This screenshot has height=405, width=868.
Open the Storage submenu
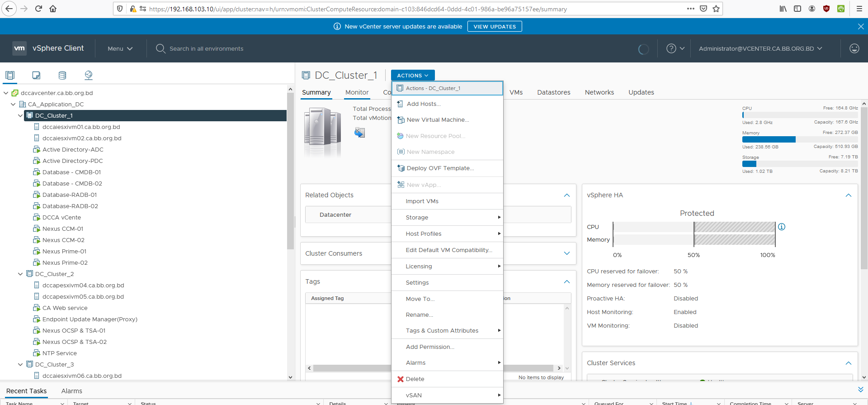pos(448,218)
